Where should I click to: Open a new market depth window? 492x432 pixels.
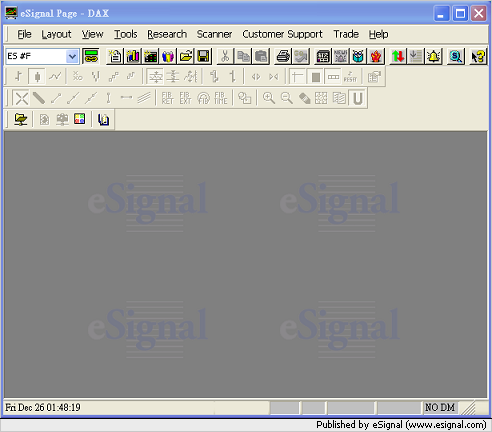[150, 56]
